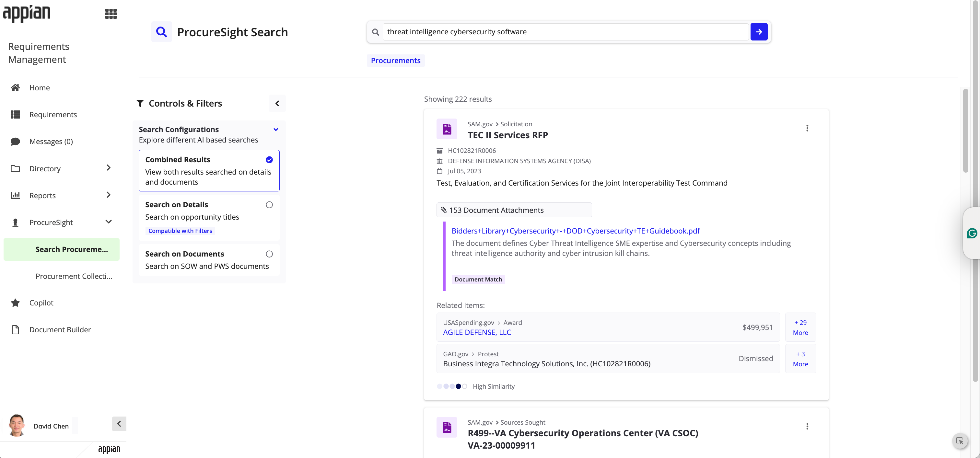Click the Directory folder icon
The width and height of the screenshot is (980, 458).
tap(15, 168)
